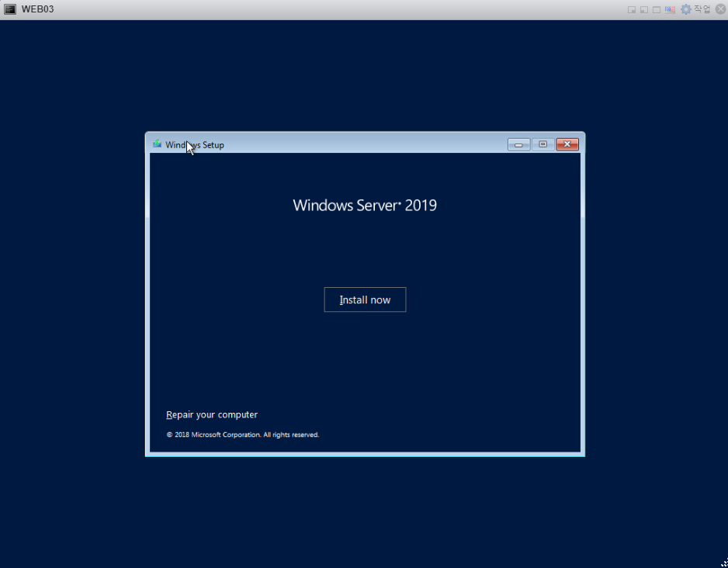This screenshot has width=728, height=568.
Task: Click the Windows Setup title bar icon
Action: [158, 144]
